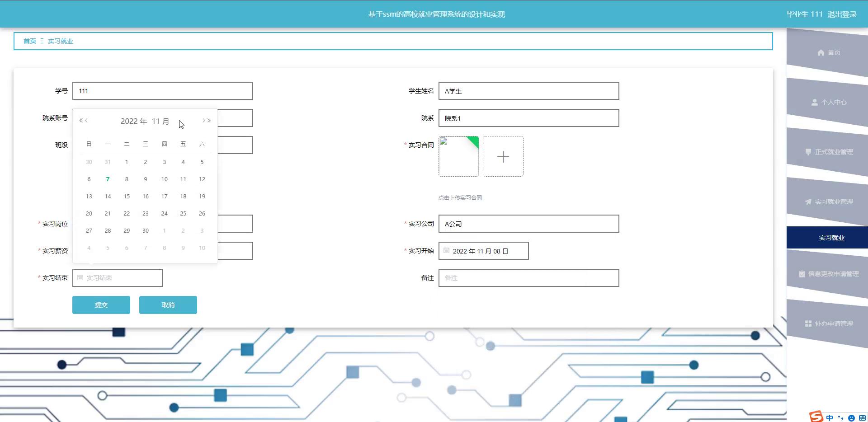The image size is (868, 422).
Task: Go to previous year in calendar
Action: 80,121
